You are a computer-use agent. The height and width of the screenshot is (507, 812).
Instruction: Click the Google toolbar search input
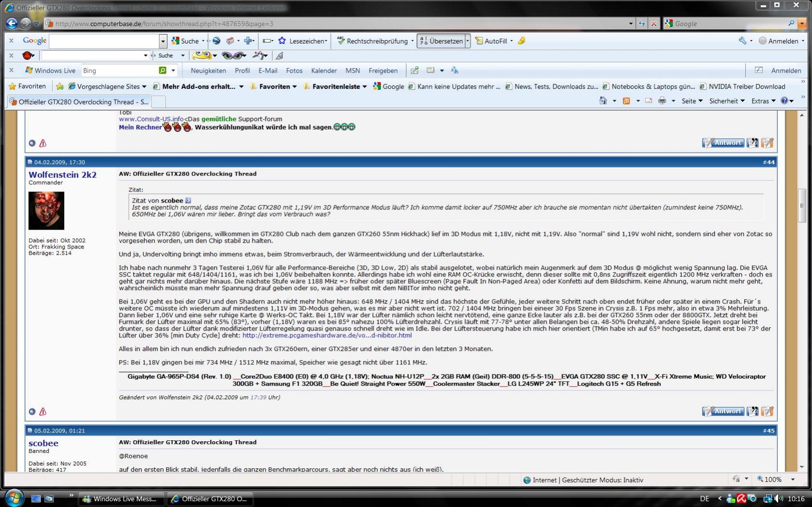104,41
